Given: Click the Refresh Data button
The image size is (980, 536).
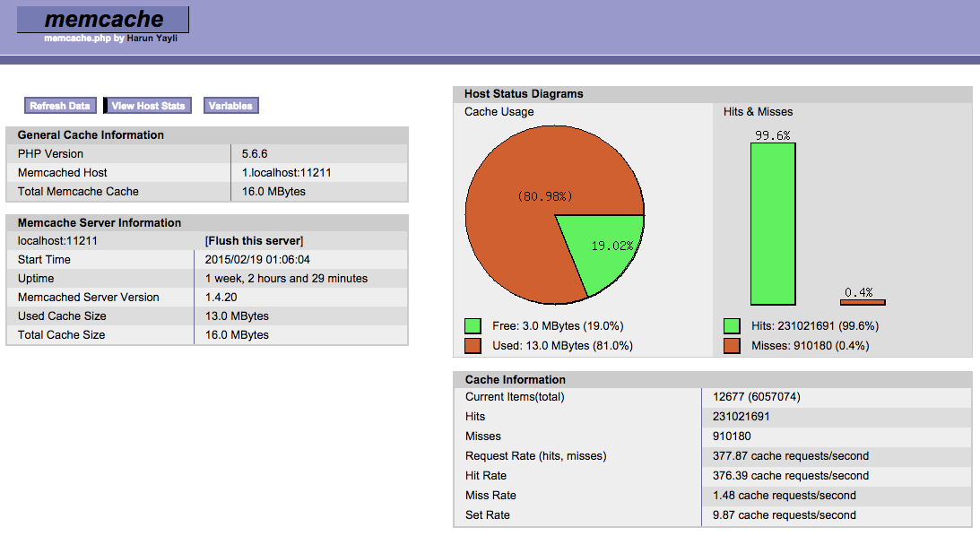Looking at the screenshot, I should click(x=60, y=106).
